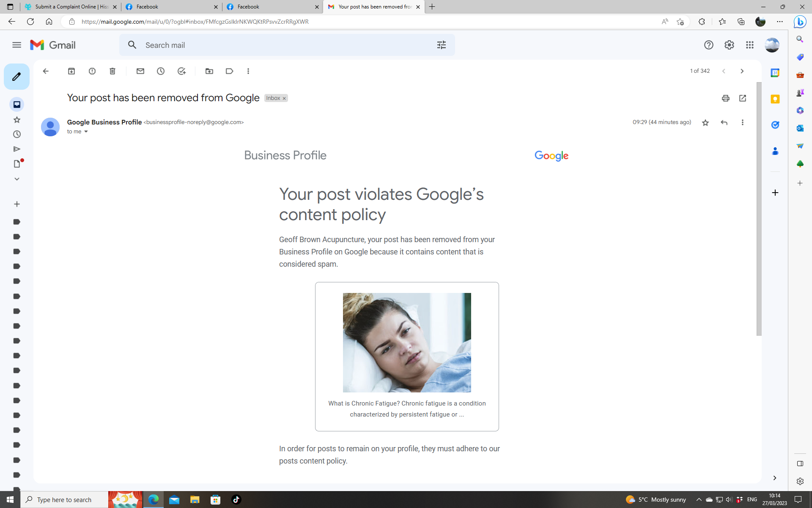
Task: Snooze the current email
Action: tap(161, 71)
